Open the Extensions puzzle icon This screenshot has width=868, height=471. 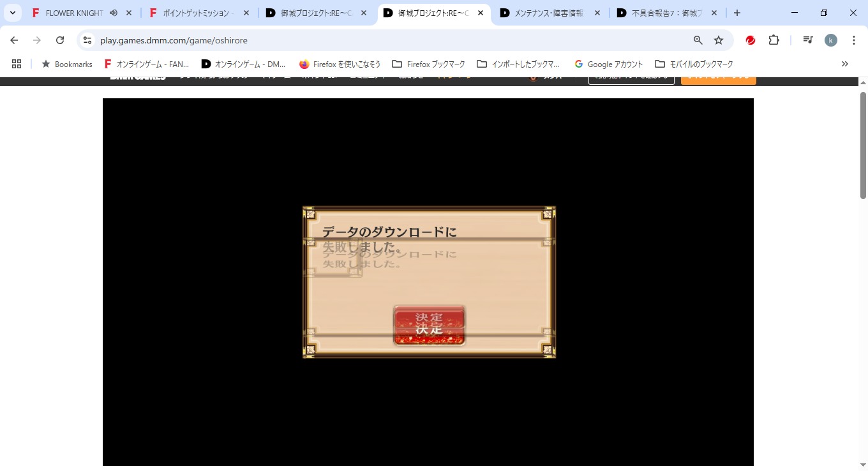tap(774, 40)
